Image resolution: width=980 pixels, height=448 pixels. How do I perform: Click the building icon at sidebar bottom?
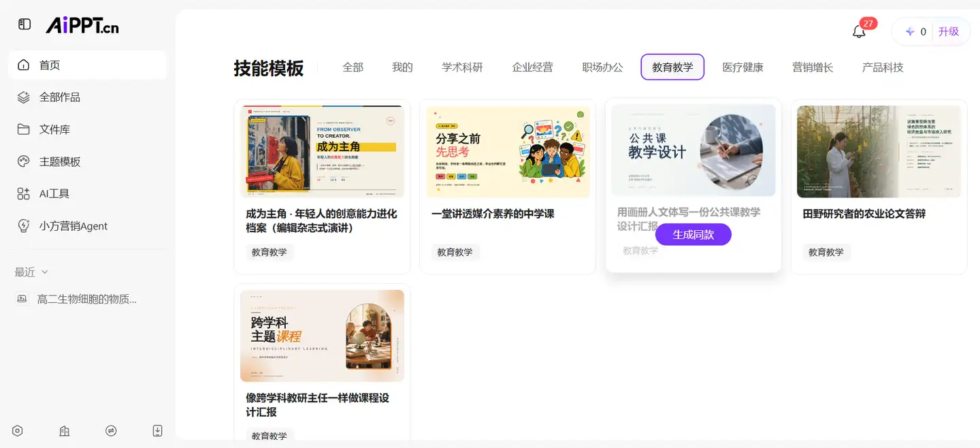click(x=65, y=431)
